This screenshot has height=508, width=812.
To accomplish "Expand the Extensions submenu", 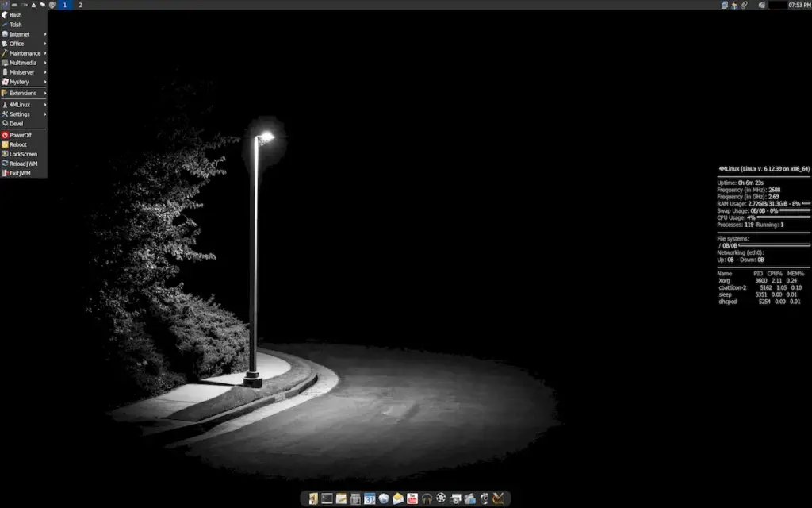I will point(24,94).
